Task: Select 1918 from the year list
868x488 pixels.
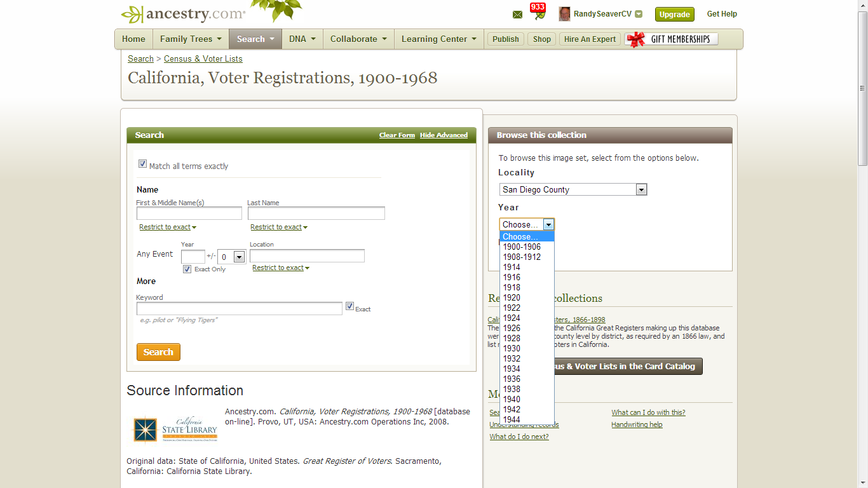Action: (527, 287)
